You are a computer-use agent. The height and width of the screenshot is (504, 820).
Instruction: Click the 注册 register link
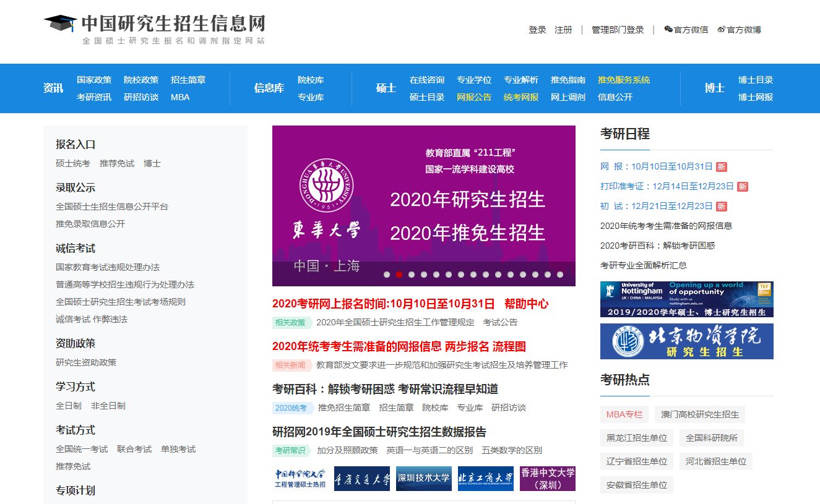(x=563, y=29)
